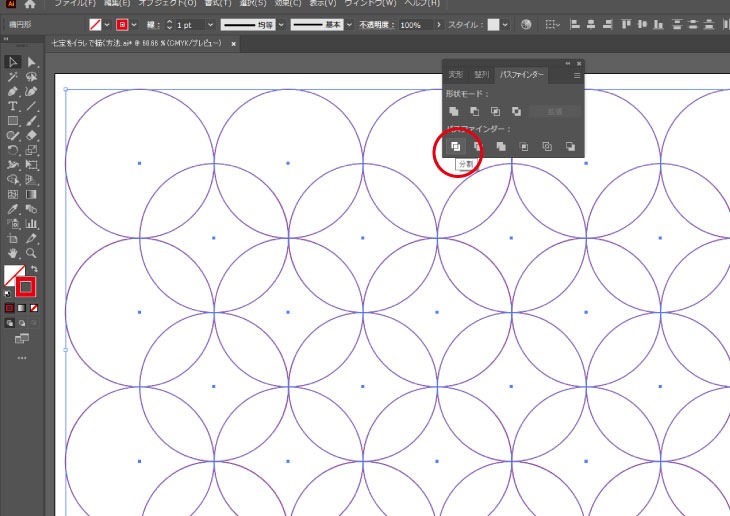Reset to default fill and stroke
Image resolution: width=730 pixels, height=516 pixels.
[x=8, y=294]
